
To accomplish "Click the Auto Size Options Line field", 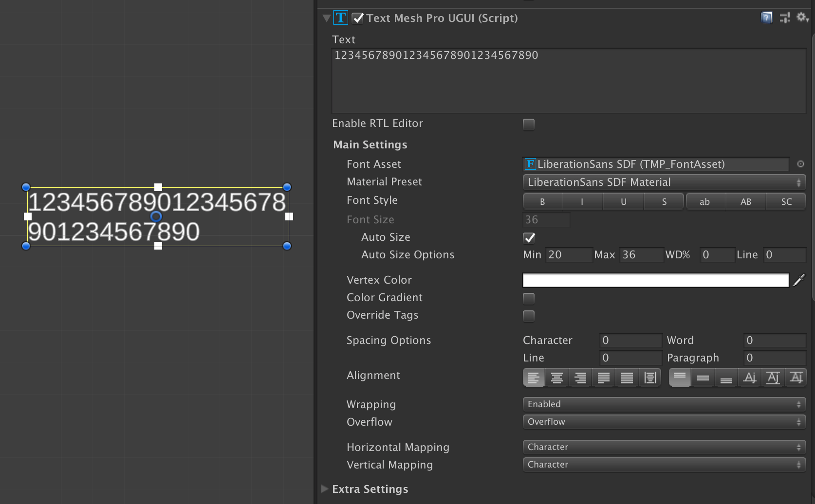I will tap(785, 255).
